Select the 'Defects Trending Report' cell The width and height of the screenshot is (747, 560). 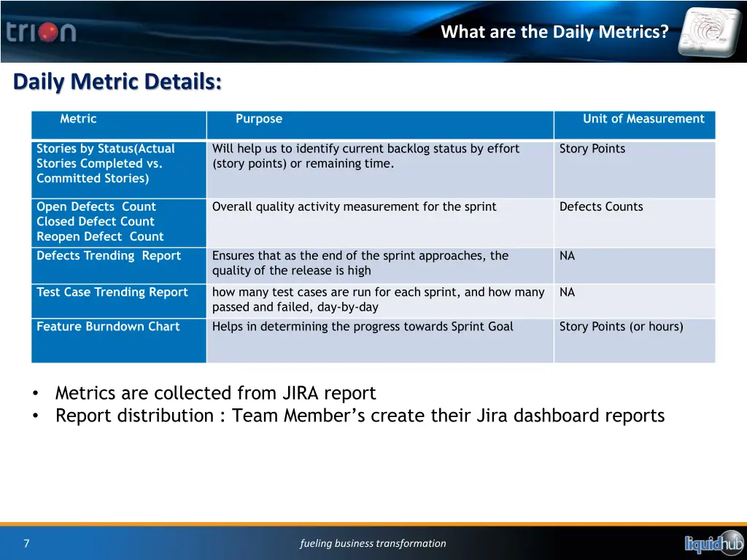click(x=109, y=256)
